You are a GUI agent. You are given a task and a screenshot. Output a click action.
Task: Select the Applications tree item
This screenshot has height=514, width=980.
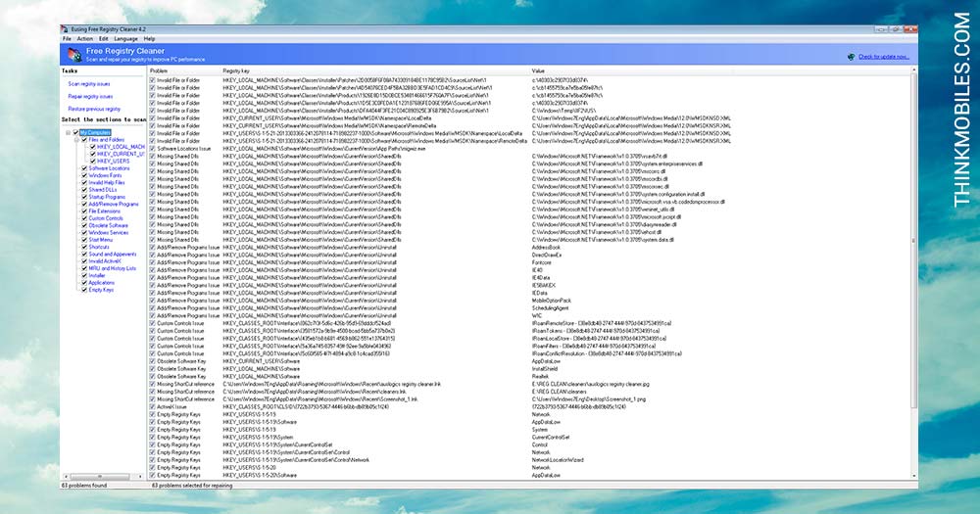coord(101,283)
